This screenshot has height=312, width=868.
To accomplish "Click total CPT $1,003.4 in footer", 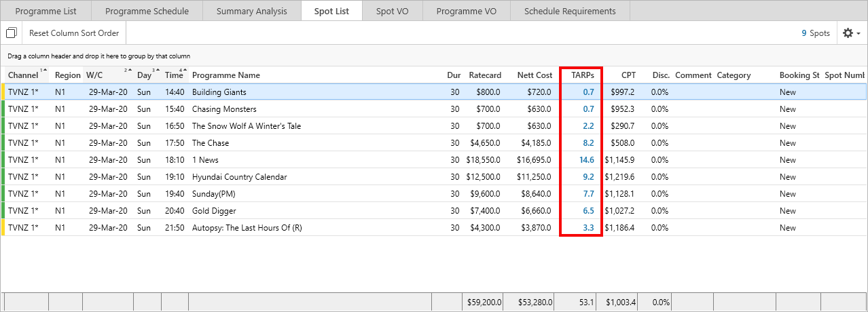I will [x=621, y=303].
